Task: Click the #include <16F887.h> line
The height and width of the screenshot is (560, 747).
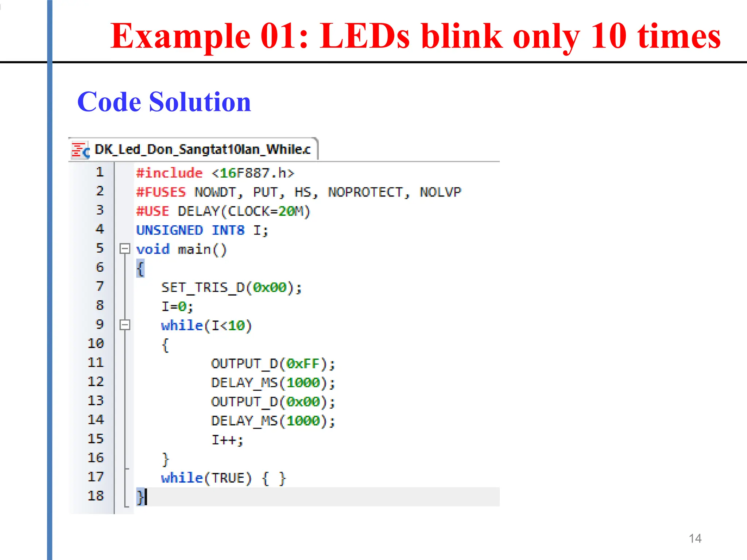Action: click(x=215, y=173)
